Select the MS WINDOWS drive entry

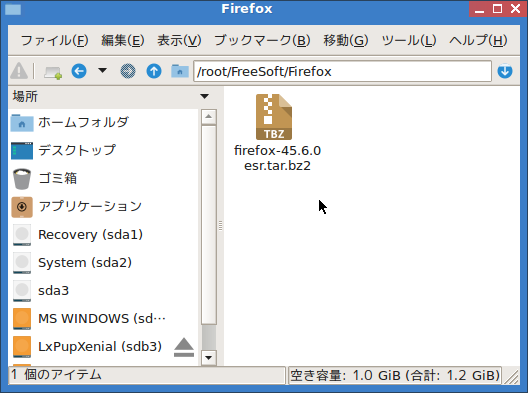pos(103,319)
